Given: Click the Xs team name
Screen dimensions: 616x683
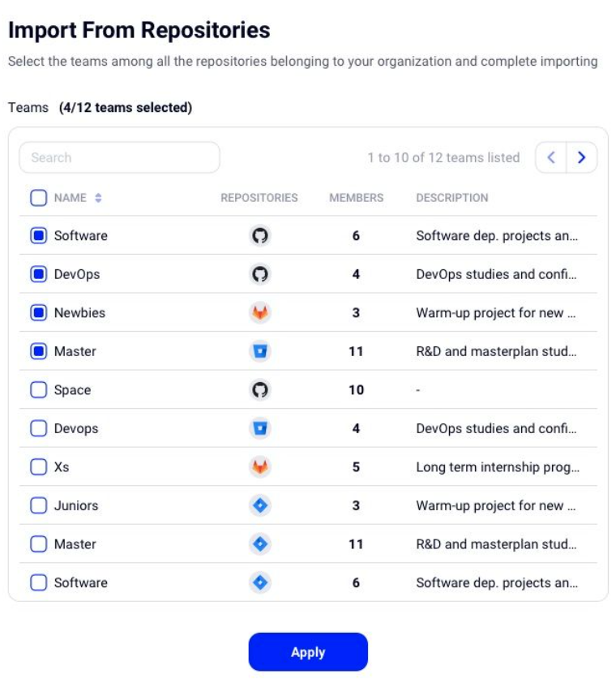Looking at the screenshot, I should pos(62,467).
